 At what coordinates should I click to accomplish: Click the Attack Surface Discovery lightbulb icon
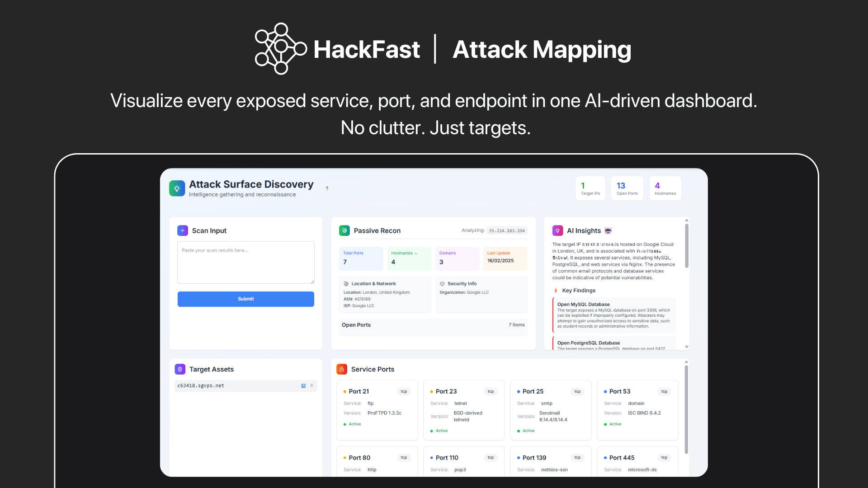[177, 188]
